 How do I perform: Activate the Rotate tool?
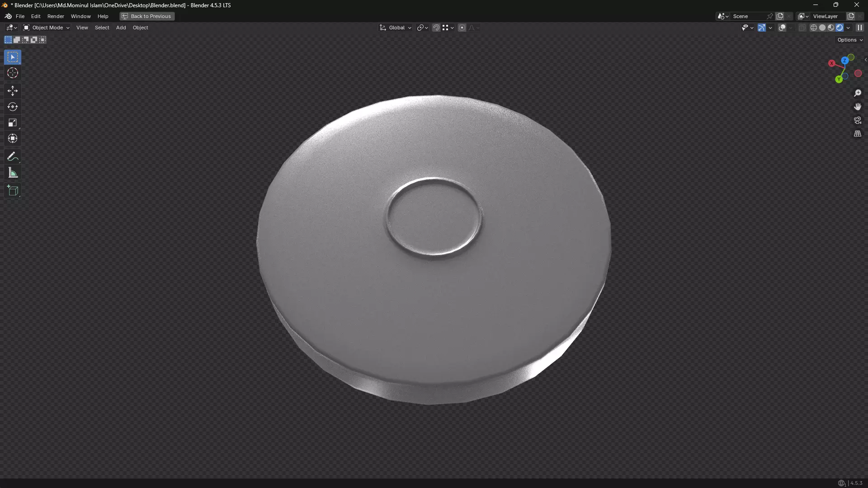pyautogui.click(x=13, y=107)
